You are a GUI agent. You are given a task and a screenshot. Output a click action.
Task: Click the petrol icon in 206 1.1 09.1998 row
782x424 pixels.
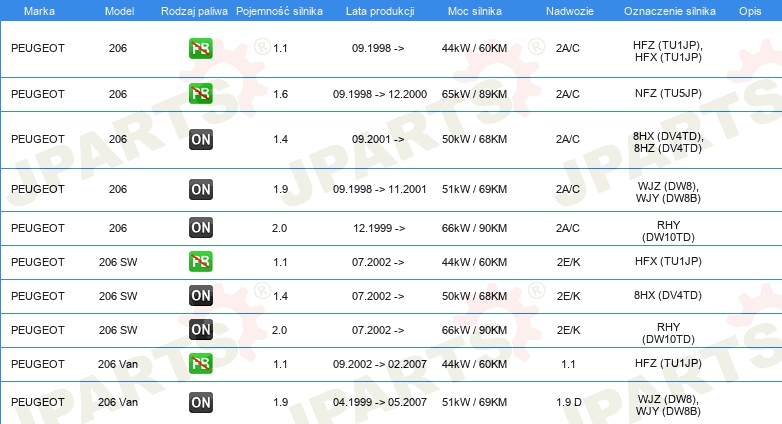click(200, 48)
